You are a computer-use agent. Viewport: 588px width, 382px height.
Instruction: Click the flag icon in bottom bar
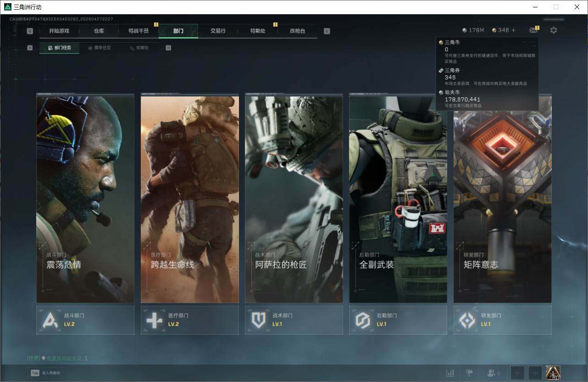pos(469,373)
